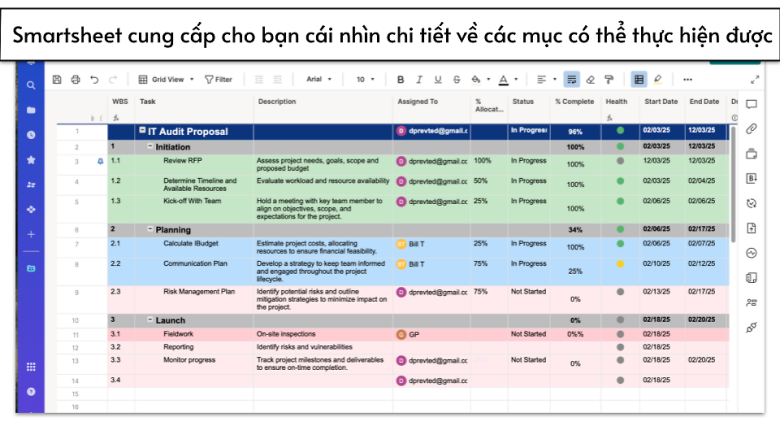Click the reminder bell on row 3
The width and height of the screenshot is (780, 439).
tap(100, 161)
